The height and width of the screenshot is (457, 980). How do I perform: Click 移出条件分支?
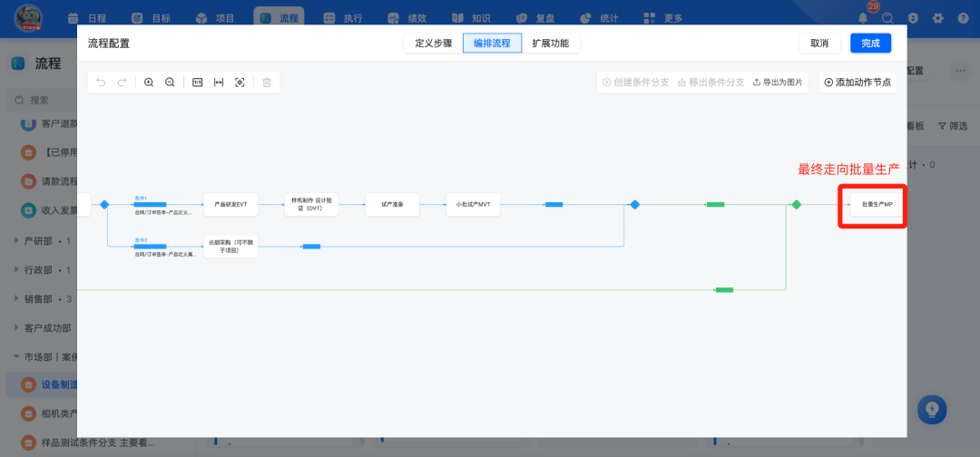coord(710,83)
